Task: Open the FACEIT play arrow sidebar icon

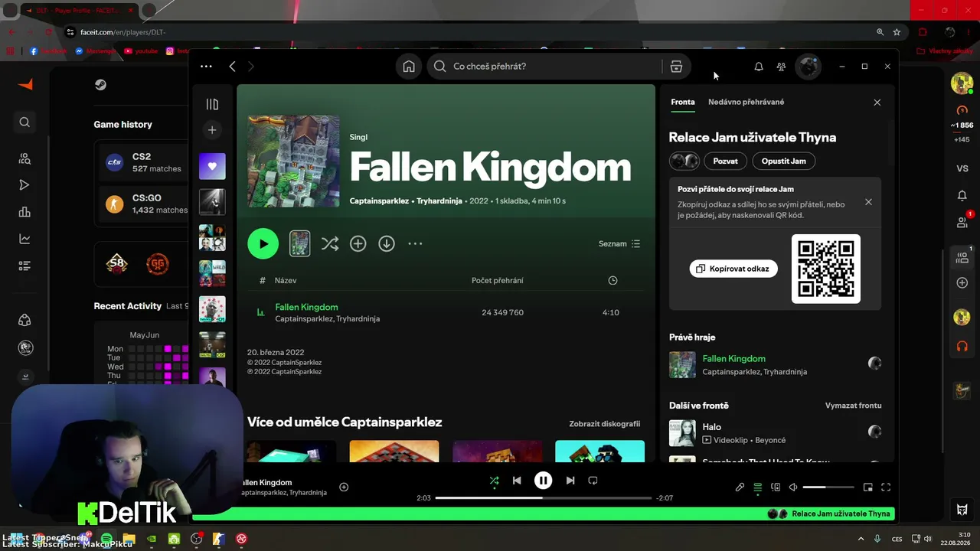Action: (24, 185)
